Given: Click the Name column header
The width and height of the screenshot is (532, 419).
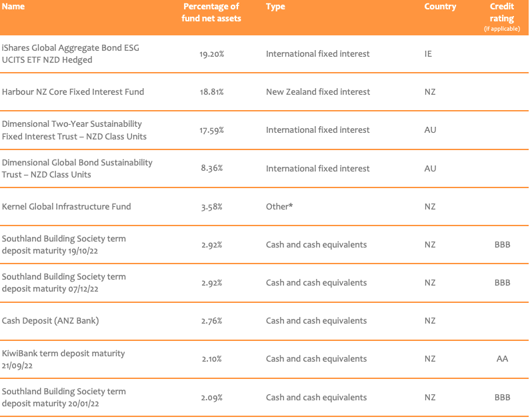Looking at the screenshot, I should 13,7.
